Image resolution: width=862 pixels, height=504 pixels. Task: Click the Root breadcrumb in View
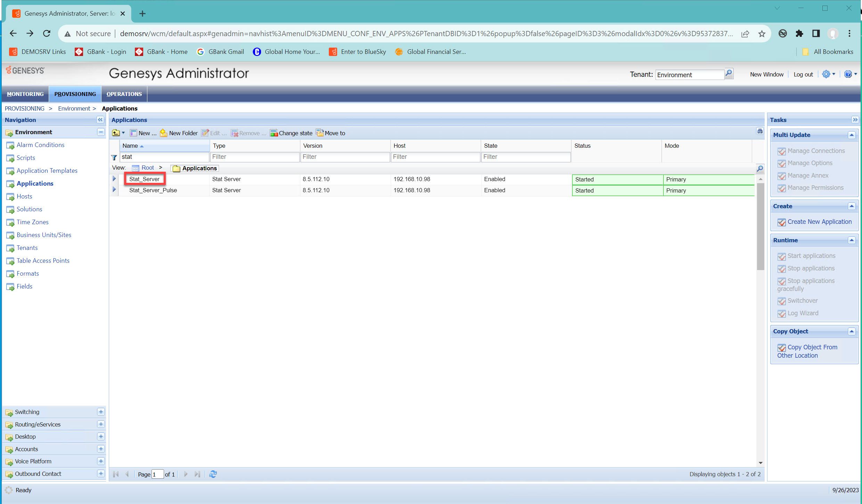[148, 168]
